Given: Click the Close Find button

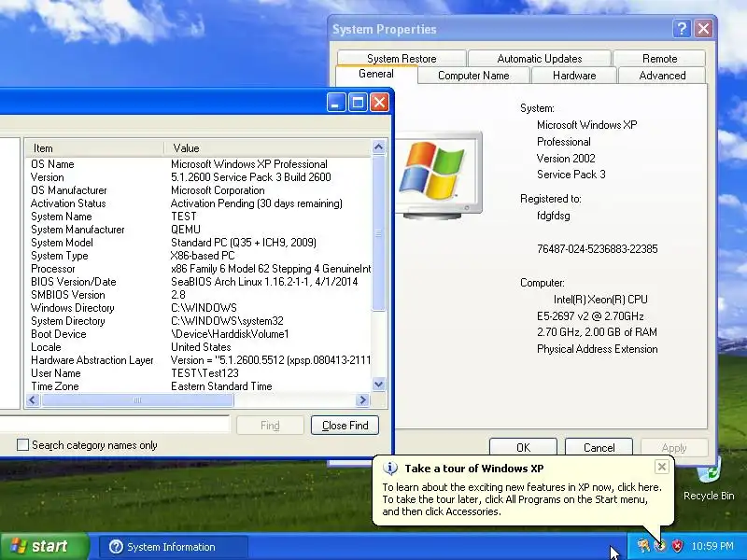Looking at the screenshot, I should [345, 426].
